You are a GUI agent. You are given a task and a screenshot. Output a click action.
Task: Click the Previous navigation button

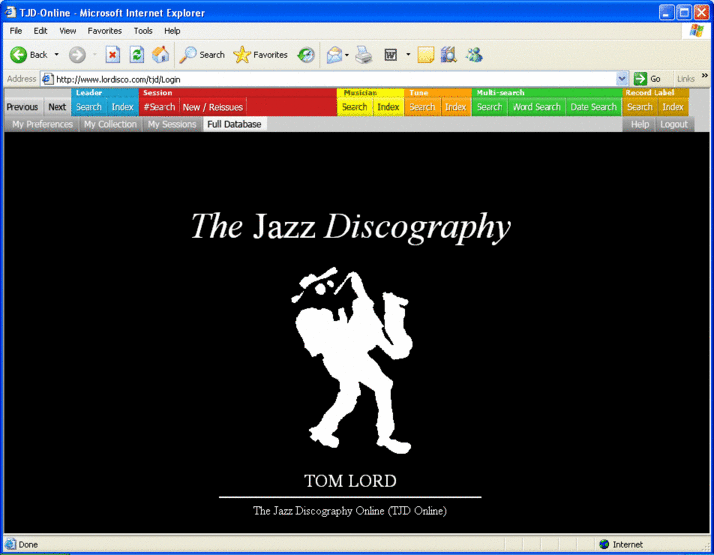pos(22,107)
